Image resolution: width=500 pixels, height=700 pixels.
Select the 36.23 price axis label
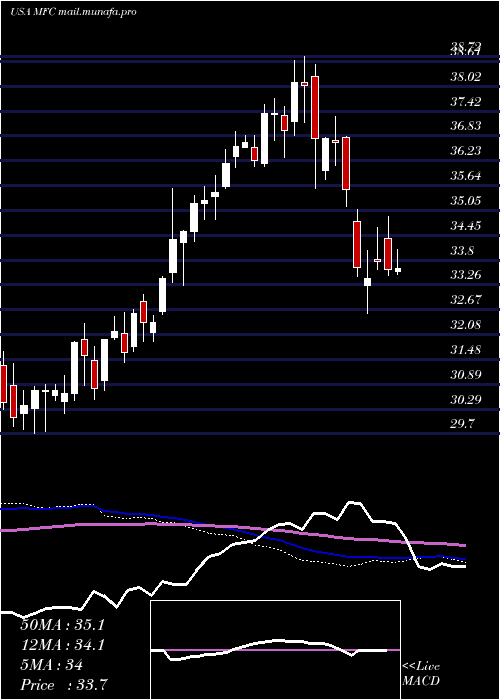pyautogui.click(x=466, y=151)
